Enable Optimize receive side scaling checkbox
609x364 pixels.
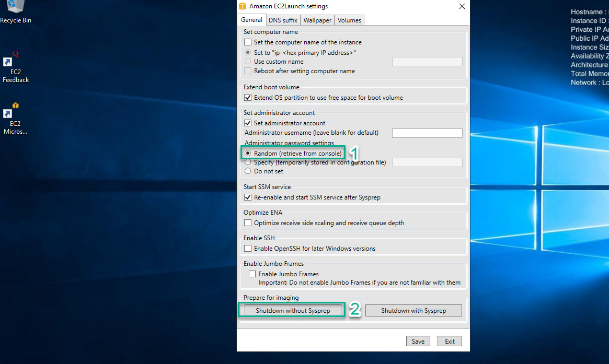[x=248, y=223]
